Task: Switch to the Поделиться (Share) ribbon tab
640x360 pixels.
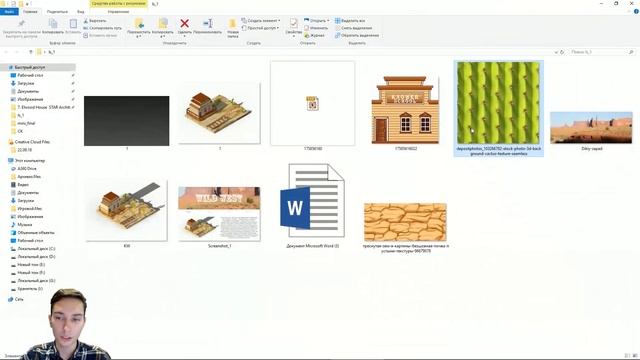Action: click(57, 11)
